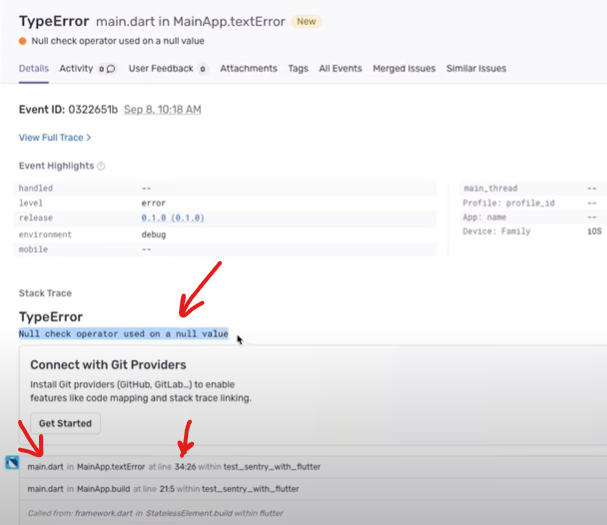Viewport: 607px width, 525px height.
Task: Switch to the All Events tab
Action: tap(340, 69)
